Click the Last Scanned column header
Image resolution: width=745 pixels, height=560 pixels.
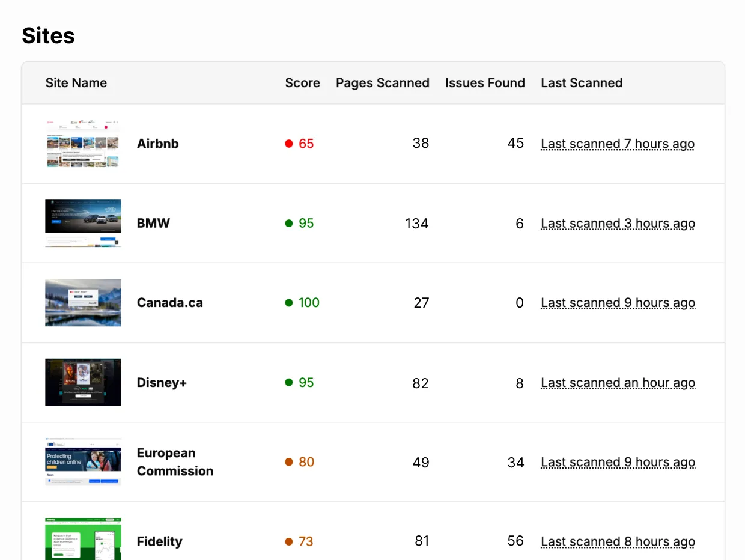tap(582, 83)
